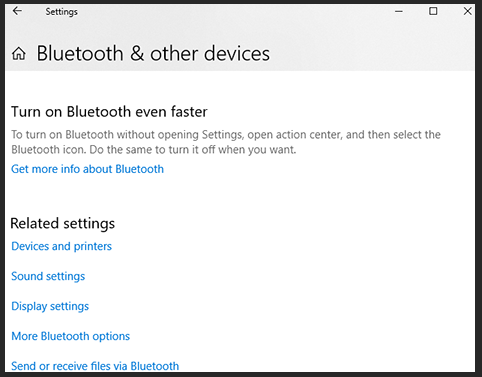Close the Settings window

(x=467, y=11)
